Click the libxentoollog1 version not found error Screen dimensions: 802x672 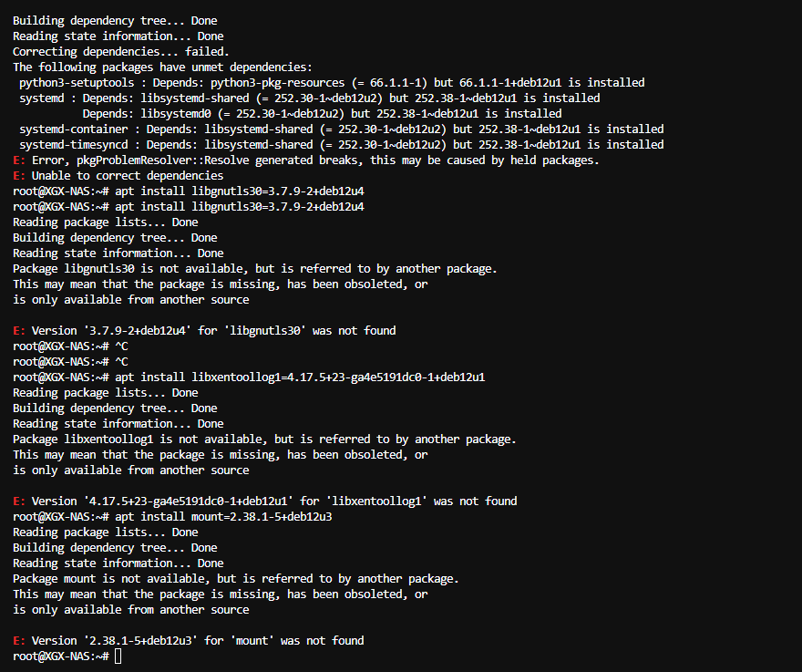(265, 501)
